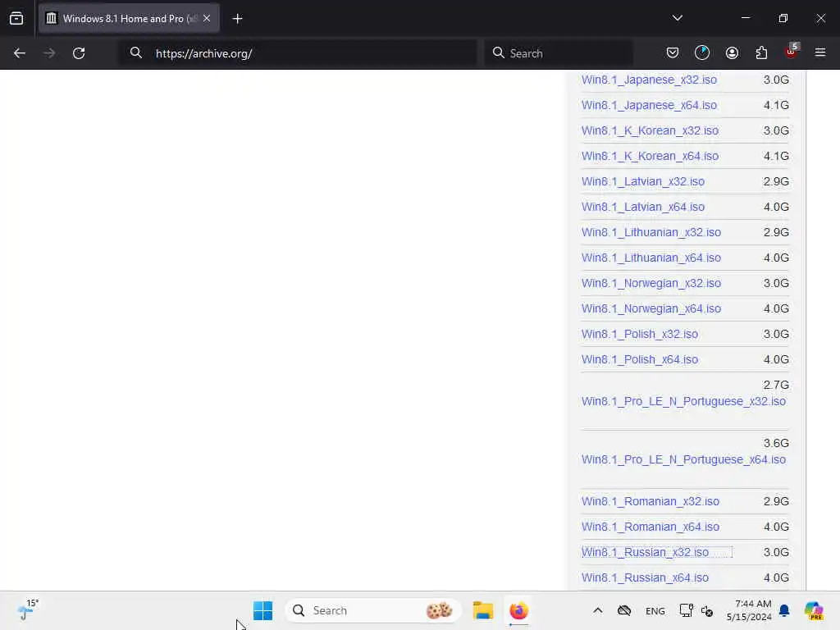Click the address bar showing archive.org
Image resolution: width=840 pixels, height=630 pixels.
[x=299, y=53]
